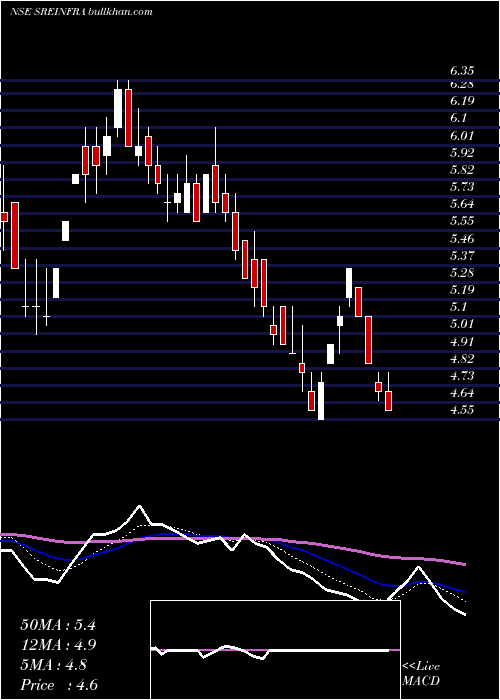The height and width of the screenshot is (700, 500).
Task: Click the 4.55 price axis label
Action: pyautogui.click(x=462, y=410)
